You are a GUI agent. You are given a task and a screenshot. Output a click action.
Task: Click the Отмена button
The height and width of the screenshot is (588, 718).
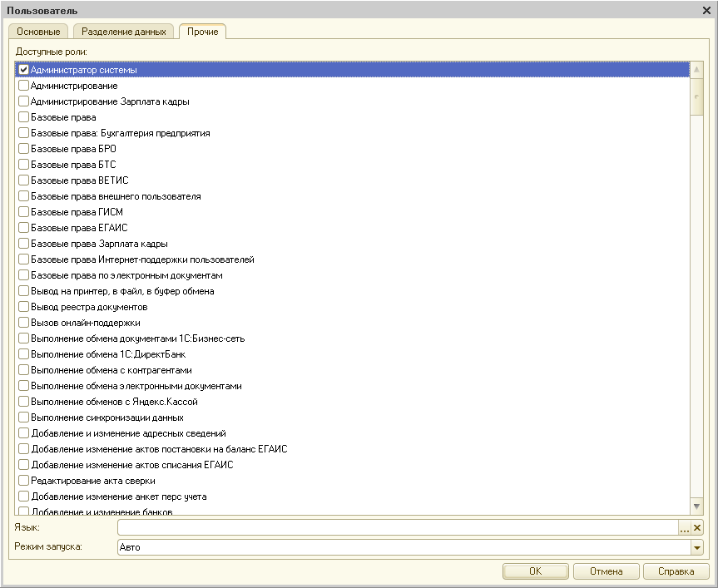tap(606, 571)
